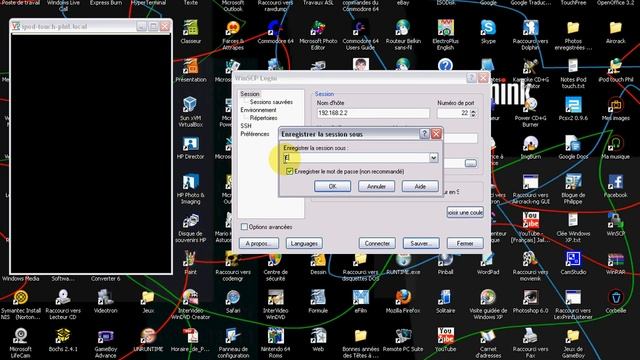This screenshot has height=360, width=640.
Task: Toggle Enregistrer le mot de passe checkbox
Action: (x=289, y=171)
